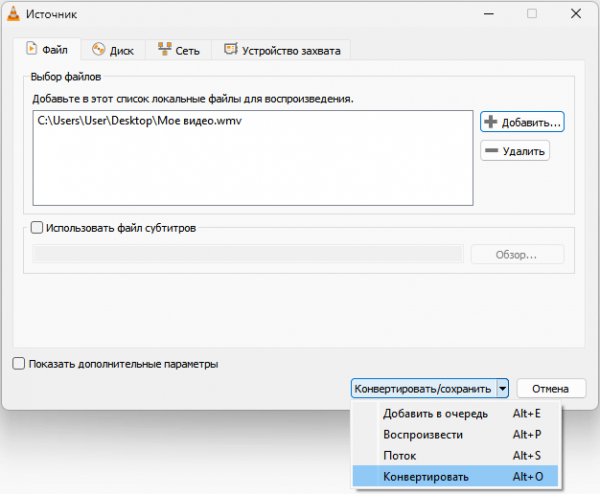600x494 pixels.
Task: Click the Удалить button
Action: 515,151
